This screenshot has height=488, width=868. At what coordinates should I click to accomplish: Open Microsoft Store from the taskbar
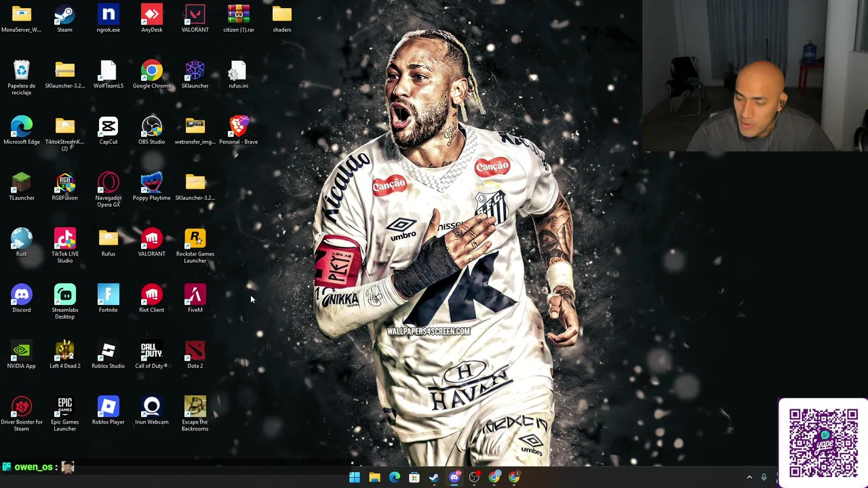pyautogui.click(x=414, y=478)
